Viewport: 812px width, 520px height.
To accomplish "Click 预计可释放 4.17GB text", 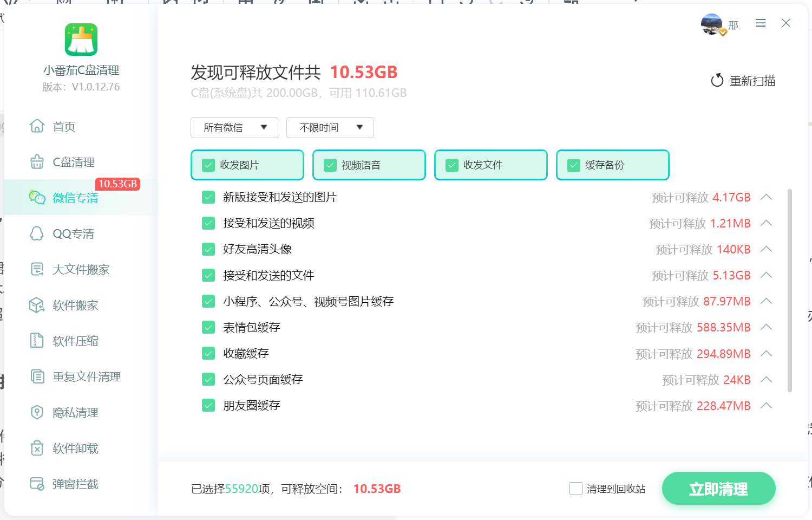I will (701, 197).
